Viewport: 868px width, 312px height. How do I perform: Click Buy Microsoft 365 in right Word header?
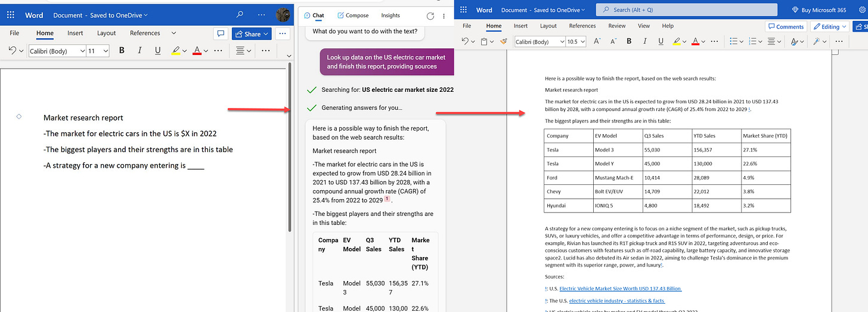pos(819,10)
